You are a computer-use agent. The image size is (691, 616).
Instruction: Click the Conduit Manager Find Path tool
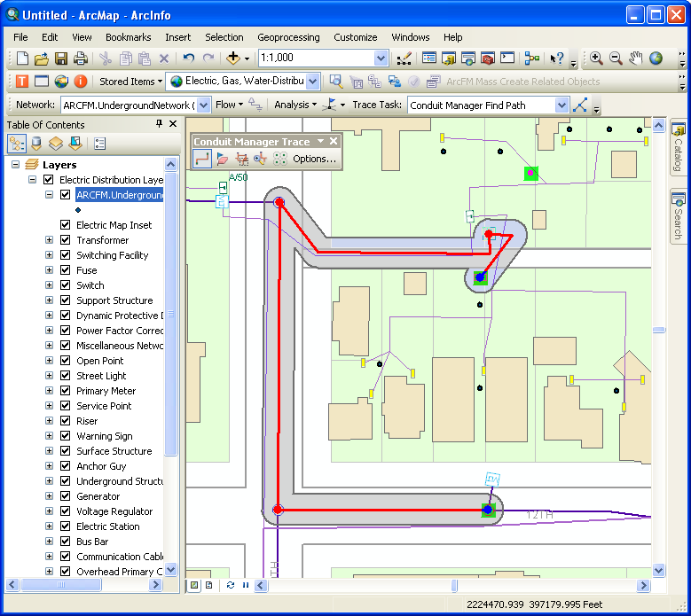[x=202, y=159]
